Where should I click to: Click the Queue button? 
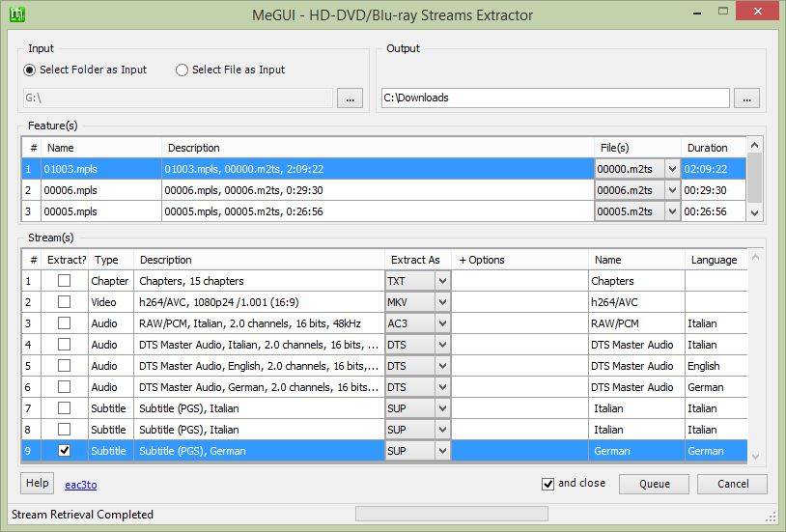[x=654, y=484]
